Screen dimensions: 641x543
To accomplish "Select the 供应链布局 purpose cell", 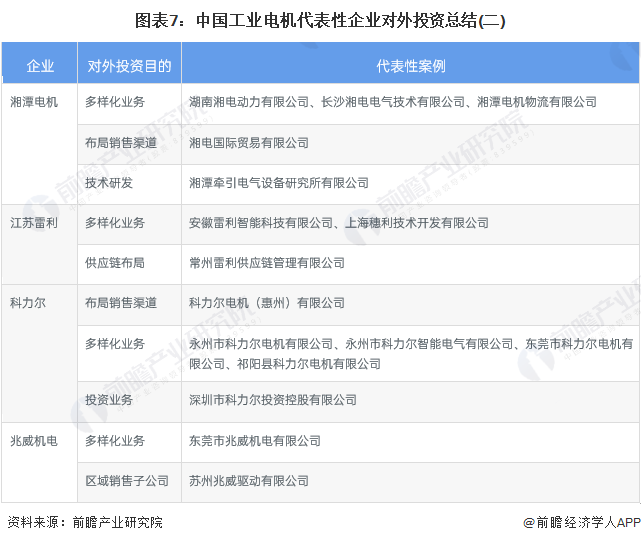I will click(115, 263).
